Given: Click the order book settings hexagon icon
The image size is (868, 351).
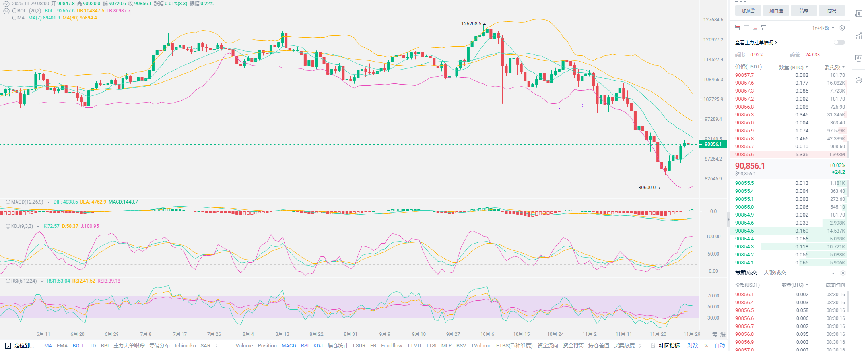Looking at the screenshot, I should point(842,28).
